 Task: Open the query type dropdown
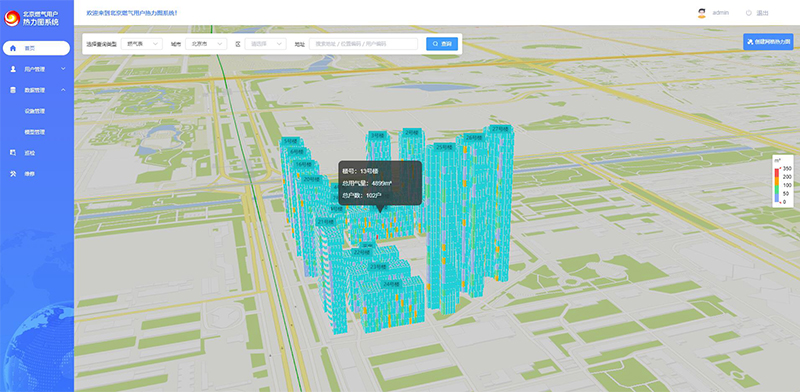(142, 44)
